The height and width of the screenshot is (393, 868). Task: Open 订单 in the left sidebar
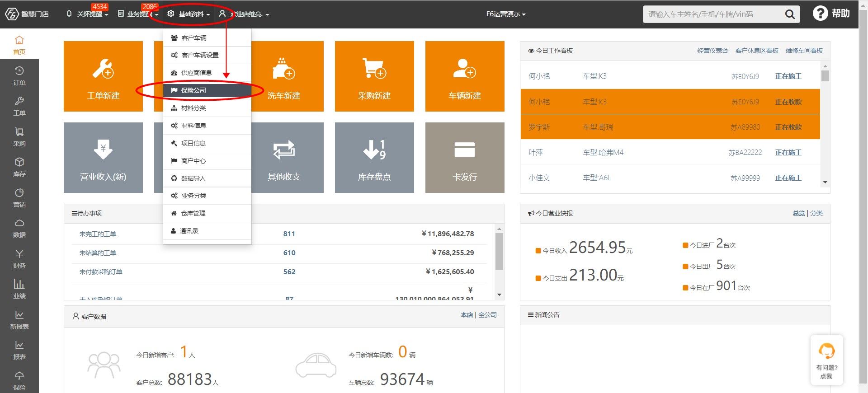click(x=19, y=76)
